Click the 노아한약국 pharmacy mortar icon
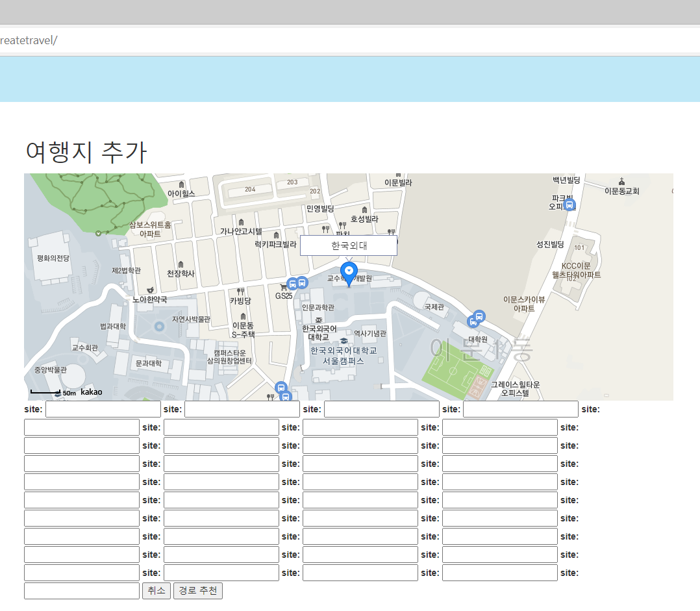 [x=151, y=290]
